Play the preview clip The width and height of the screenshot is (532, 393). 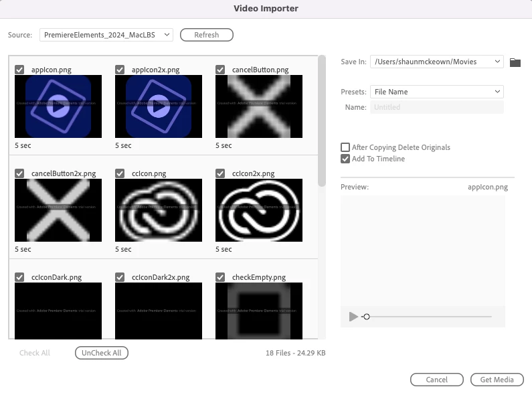point(353,317)
